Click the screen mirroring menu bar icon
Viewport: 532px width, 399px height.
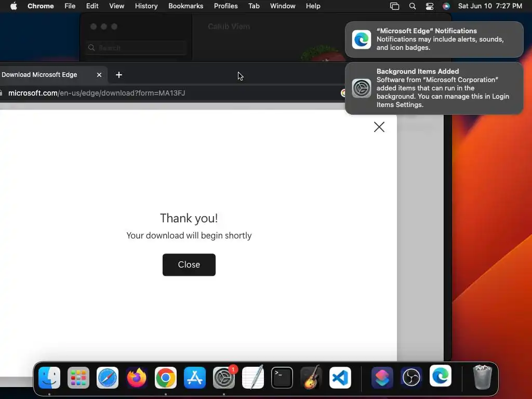(x=395, y=6)
